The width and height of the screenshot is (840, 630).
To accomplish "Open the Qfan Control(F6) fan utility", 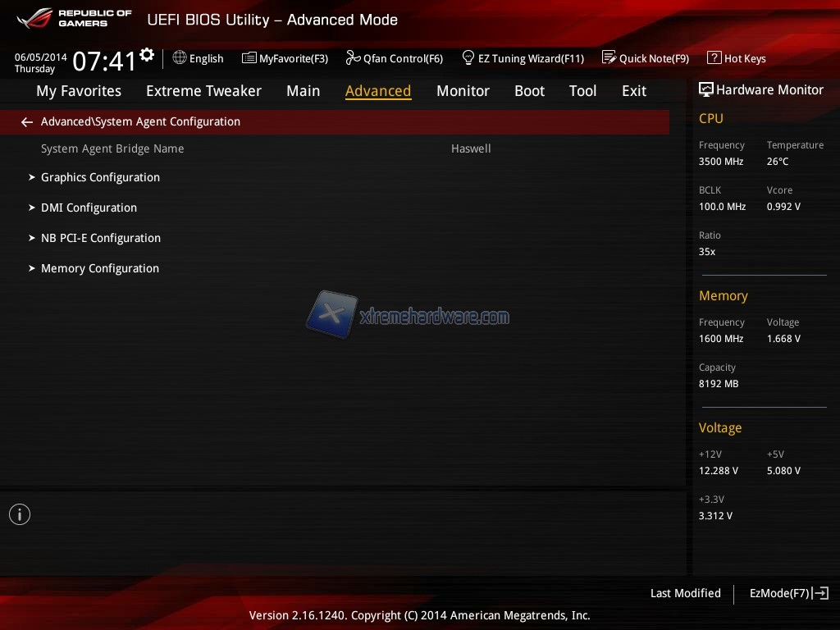I will point(395,58).
